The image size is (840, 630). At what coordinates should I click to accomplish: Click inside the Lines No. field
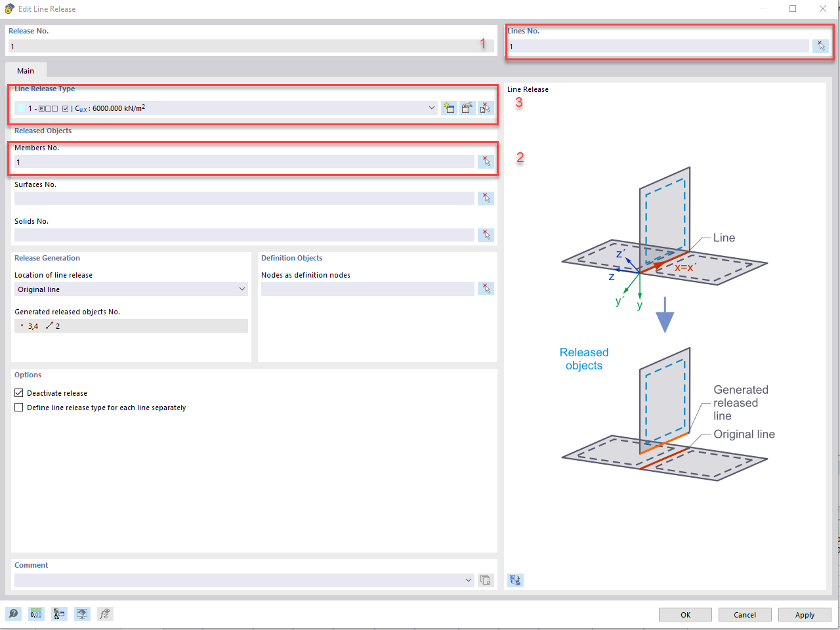pyautogui.click(x=656, y=46)
